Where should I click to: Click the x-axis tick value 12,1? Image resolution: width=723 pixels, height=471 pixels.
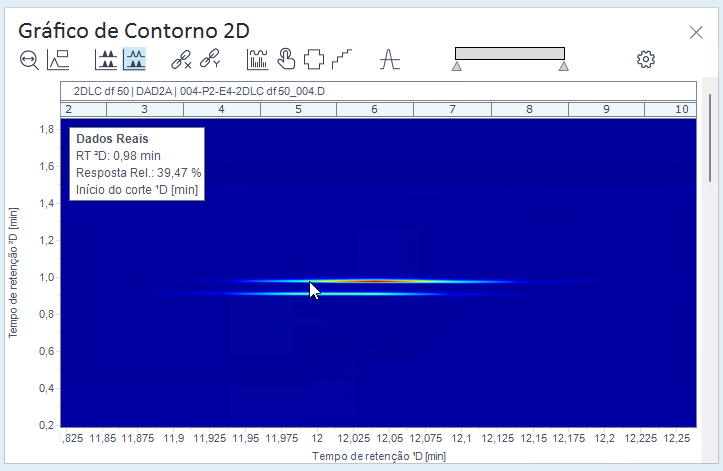pos(462,438)
